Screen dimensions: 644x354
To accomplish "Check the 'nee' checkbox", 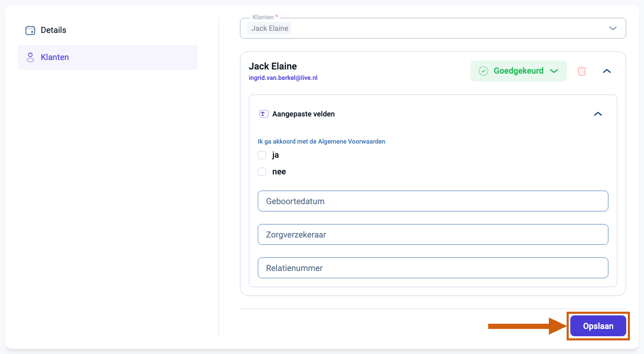I will 262,172.
